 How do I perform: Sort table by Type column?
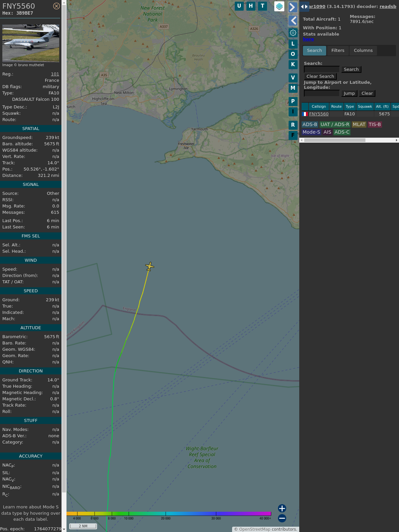tap(349, 107)
